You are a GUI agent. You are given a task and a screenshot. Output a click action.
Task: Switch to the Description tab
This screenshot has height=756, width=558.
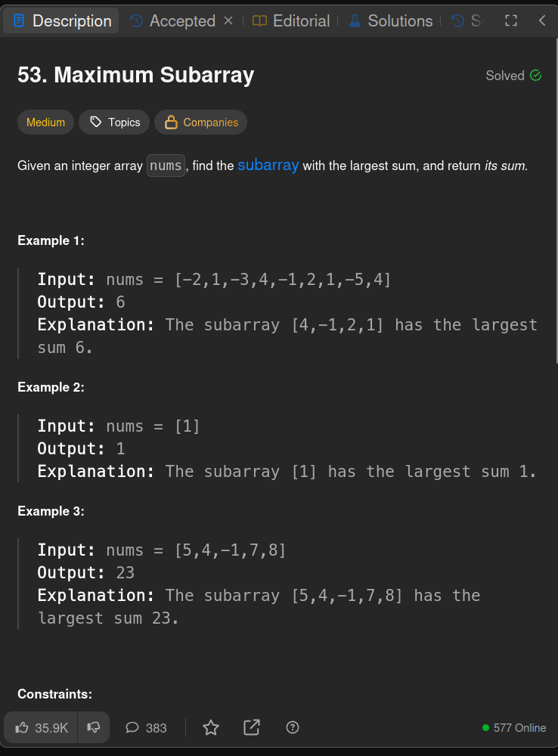(x=61, y=20)
